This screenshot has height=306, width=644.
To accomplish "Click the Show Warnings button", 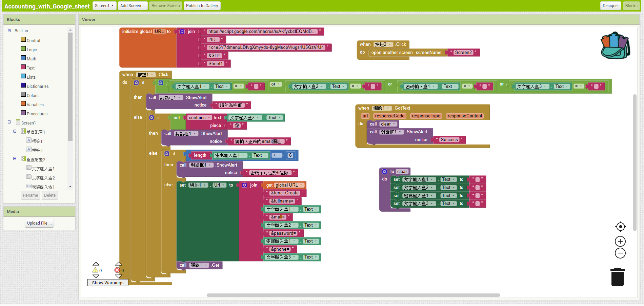I will (107, 283).
